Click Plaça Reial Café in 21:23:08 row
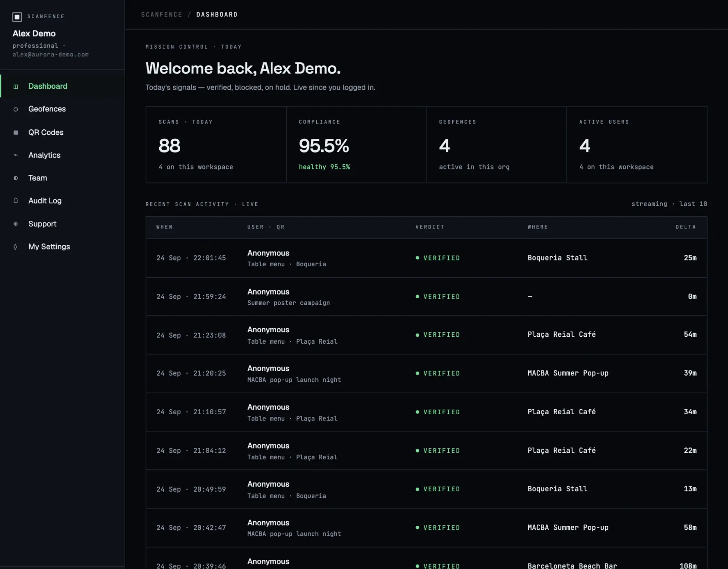728x569 pixels. [x=561, y=335]
